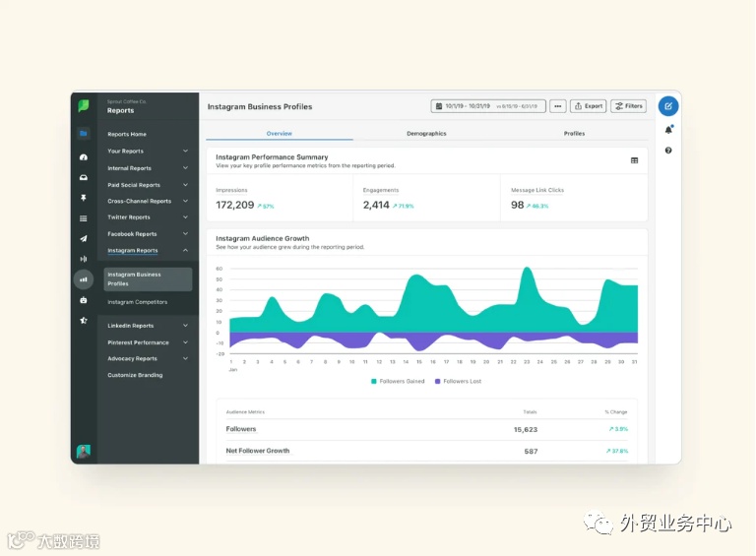Click the Message Link Clicks value 98

(x=518, y=205)
